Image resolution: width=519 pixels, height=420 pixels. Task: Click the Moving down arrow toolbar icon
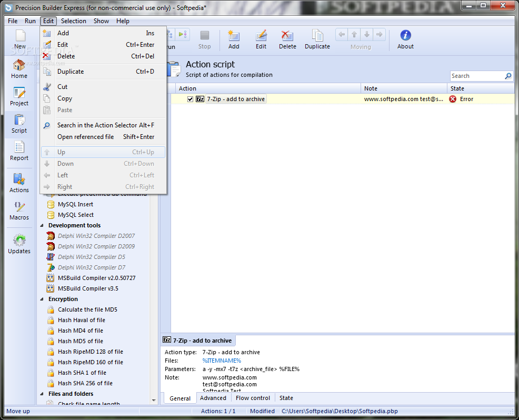click(x=367, y=34)
